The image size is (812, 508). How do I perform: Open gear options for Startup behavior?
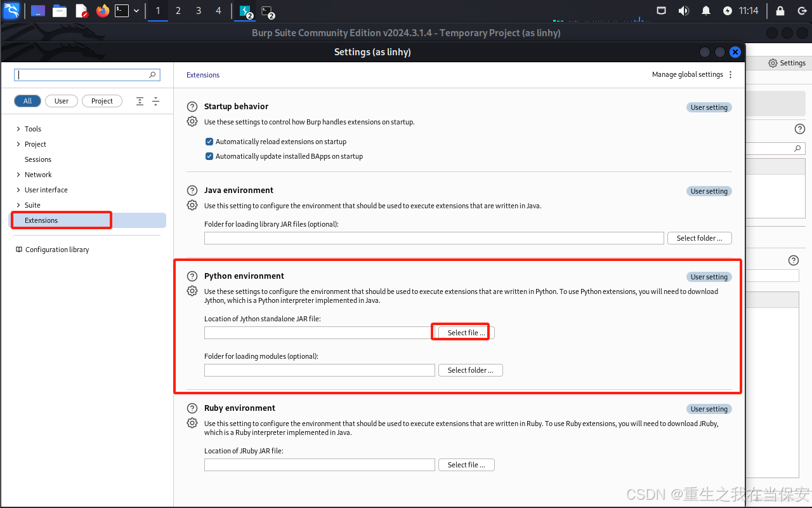click(x=192, y=121)
